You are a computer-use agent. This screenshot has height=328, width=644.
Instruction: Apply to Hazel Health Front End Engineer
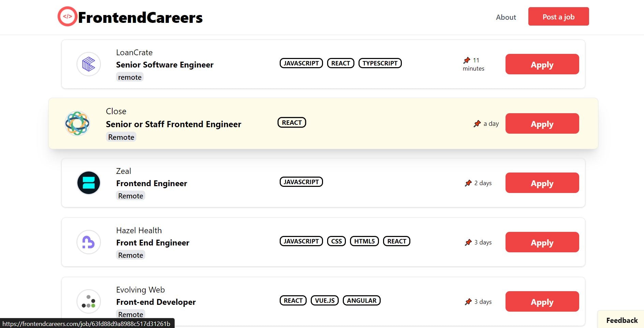click(x=542, y=242)
